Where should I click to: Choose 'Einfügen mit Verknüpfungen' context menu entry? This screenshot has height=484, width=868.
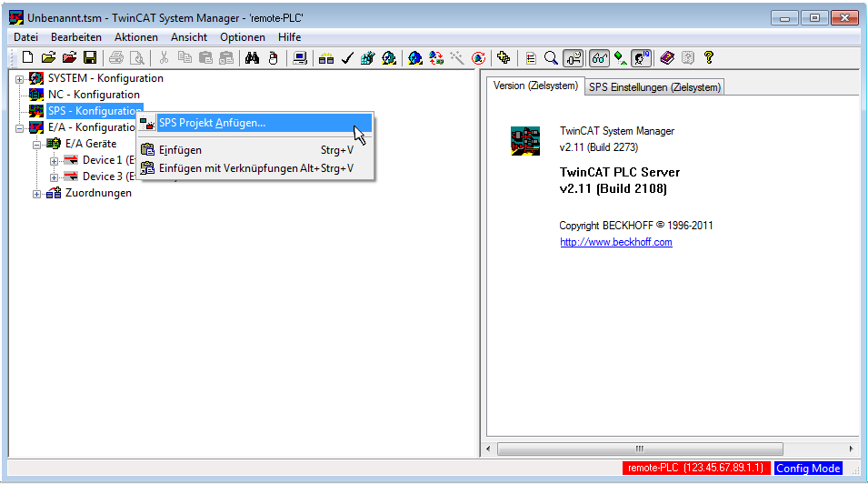[228, 168]
